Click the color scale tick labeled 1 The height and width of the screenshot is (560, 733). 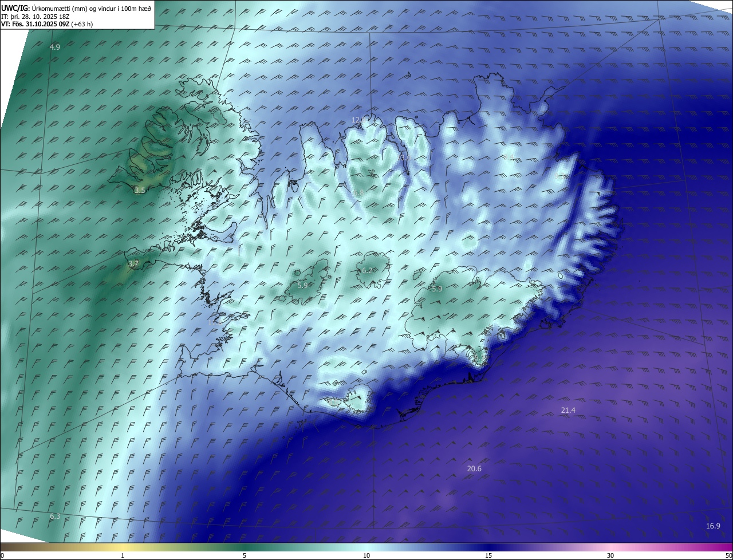coord(123,555)
